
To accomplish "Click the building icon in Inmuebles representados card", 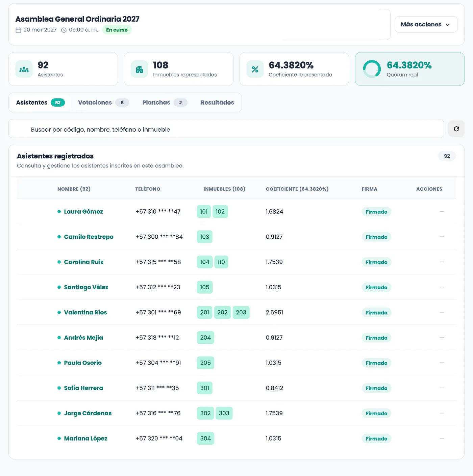I will 140,69.
